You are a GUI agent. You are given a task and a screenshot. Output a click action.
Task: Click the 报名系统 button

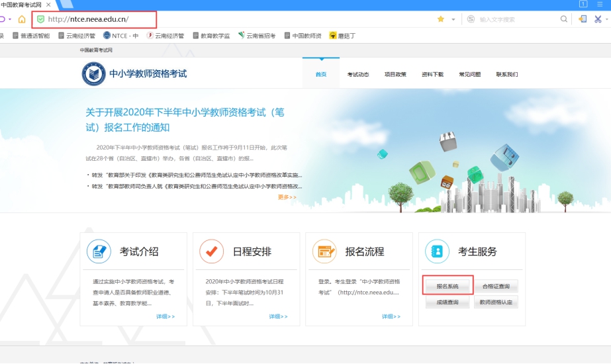click(x=447, y=287)
